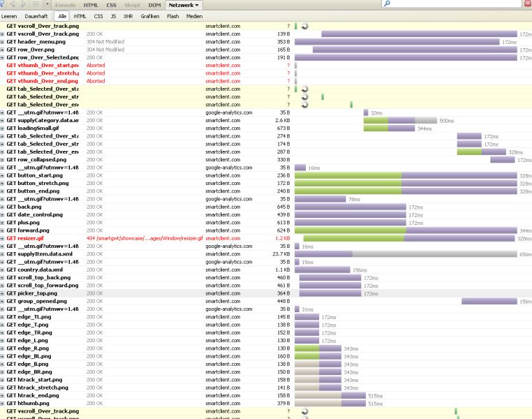The image size is (532, 419).
Task: Open the panel list icon beside navigation arrows
Action: pos(36,4)
